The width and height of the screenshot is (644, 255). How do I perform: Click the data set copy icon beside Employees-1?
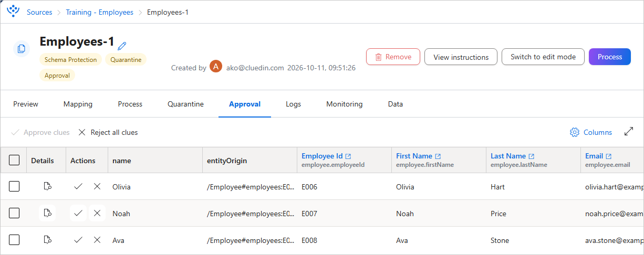(x=22, y=49)
